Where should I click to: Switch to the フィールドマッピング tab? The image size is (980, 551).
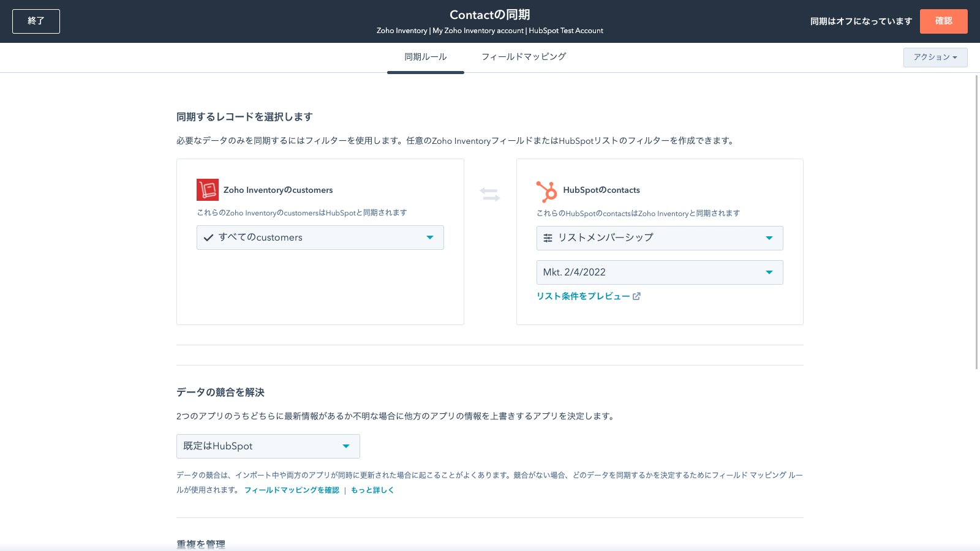(x=524, y=56)
